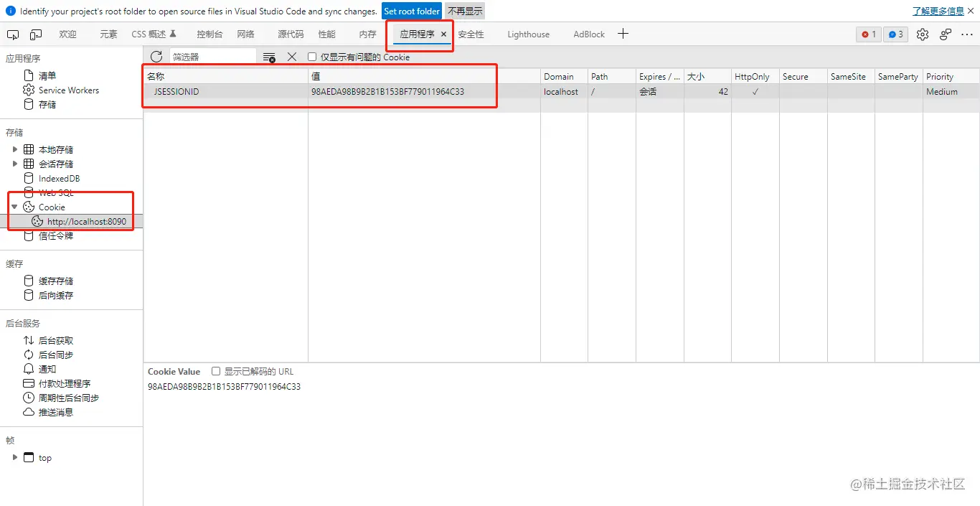
Task: Click the 筛选器 filter input
Action: [212, 57]
